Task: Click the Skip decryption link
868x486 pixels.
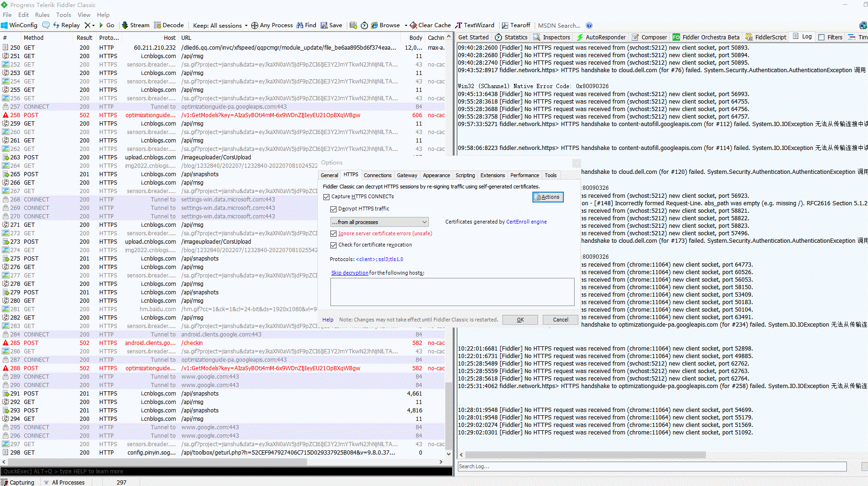Action: 350,273
